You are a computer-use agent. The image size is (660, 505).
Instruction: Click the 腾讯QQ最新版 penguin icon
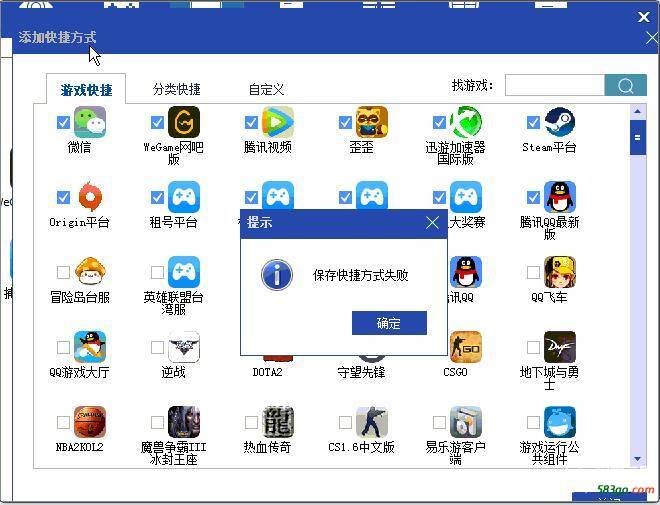(560, 197)
